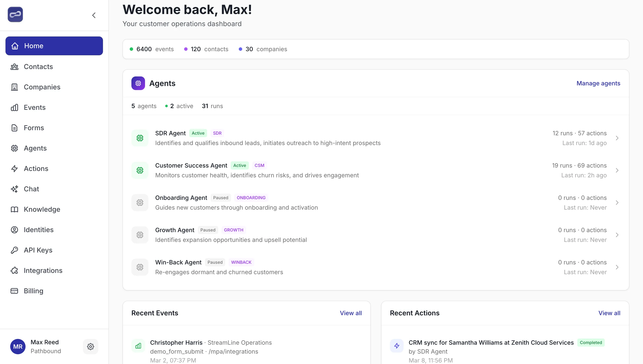Screen dimensions: 643x364
Task: Collapse the sidebar with the chevron
Action: 94,15
